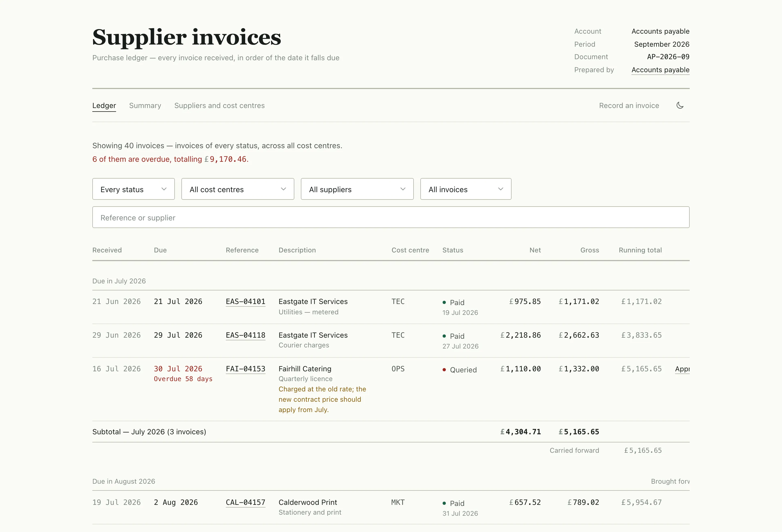Click the cut-off Approve action on the Fairhill Catering row
Screen dimensions: 782x532
[x=682, y=369]
